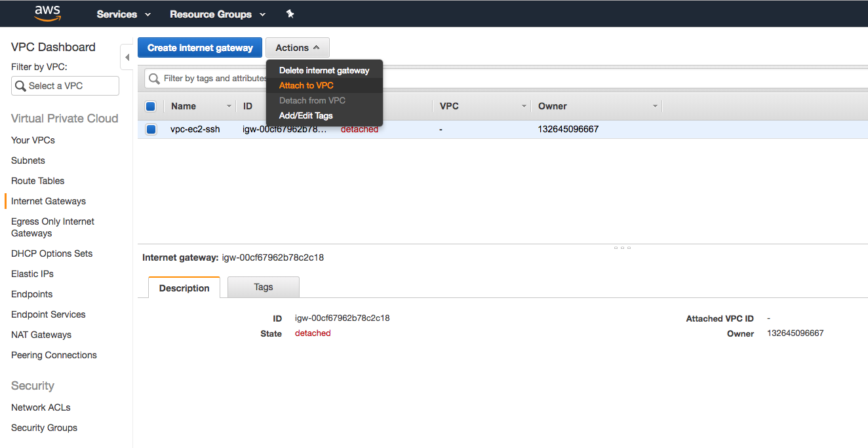The height and width of the screenshot is (448, 868).
Task: Go to Peering Connections
Action: coord(54,355)
